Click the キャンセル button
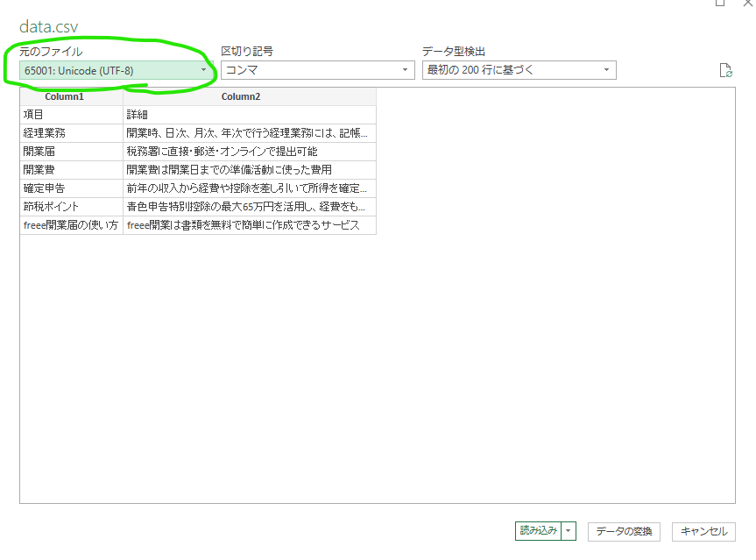The image size is (756, 560). pos(703,532)
